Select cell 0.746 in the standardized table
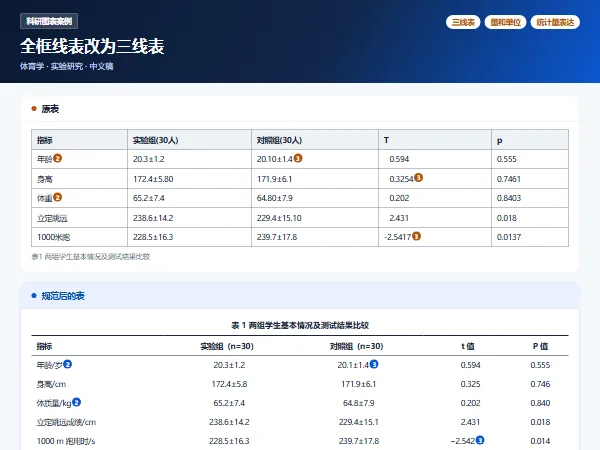 click(540, 384)
